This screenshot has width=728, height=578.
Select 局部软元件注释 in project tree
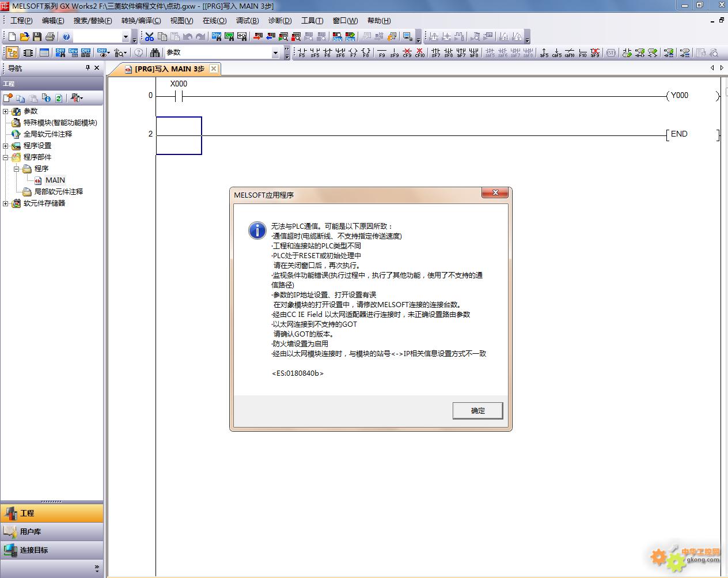pyautogui.click(x=58, y=192)
